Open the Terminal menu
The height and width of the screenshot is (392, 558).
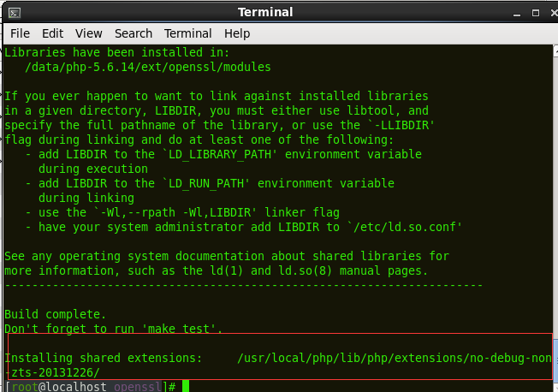point(188,33)
